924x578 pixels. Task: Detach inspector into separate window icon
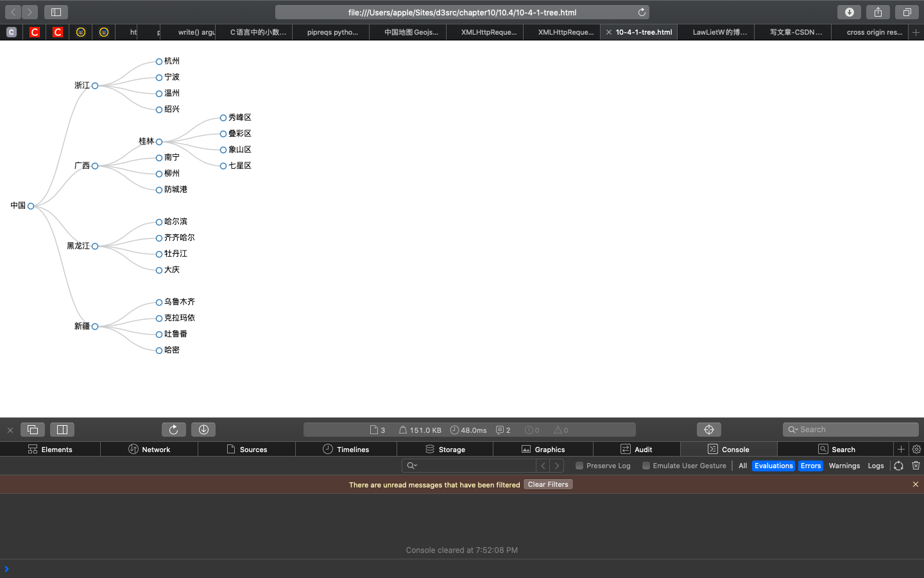point(33,429)
